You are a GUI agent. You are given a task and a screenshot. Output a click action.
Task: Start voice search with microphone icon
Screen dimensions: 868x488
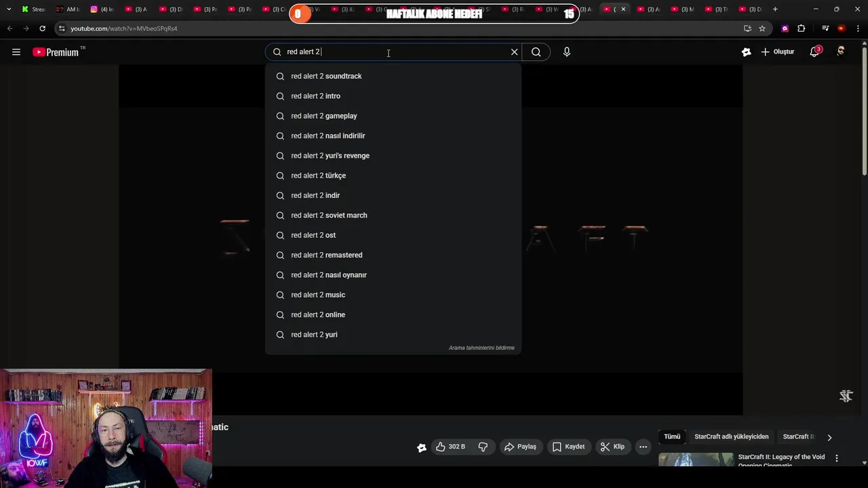[x=567, y=52]
